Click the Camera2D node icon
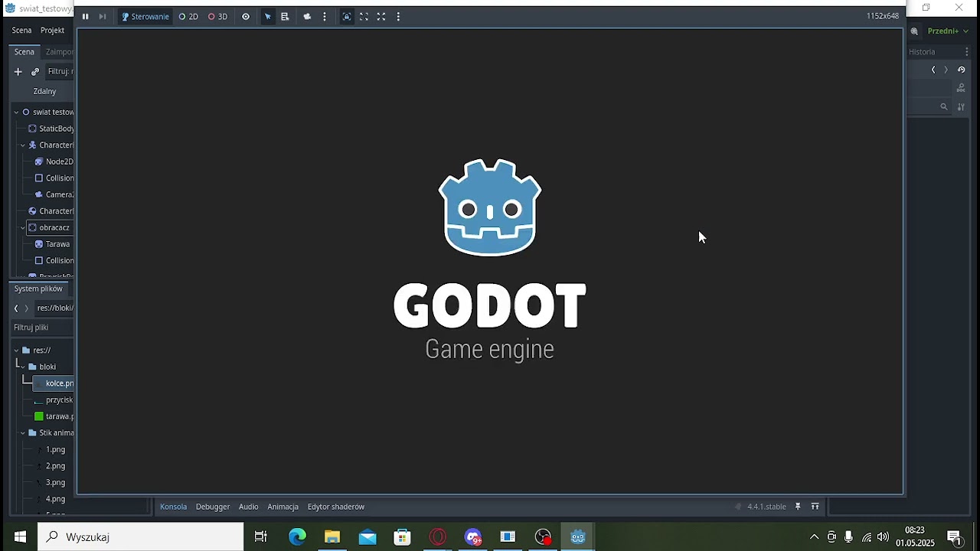Screen dimensions: 980x551 click(x=39, y=194)
